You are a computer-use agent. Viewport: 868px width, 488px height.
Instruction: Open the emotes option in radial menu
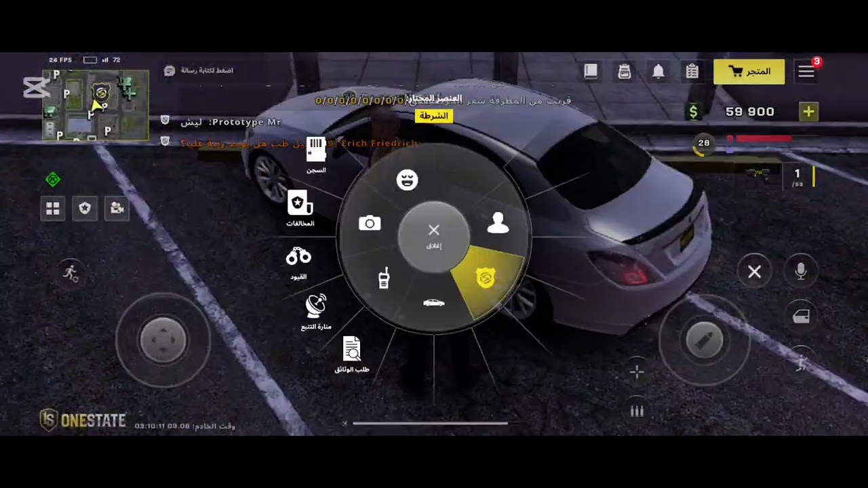point(407,180)
